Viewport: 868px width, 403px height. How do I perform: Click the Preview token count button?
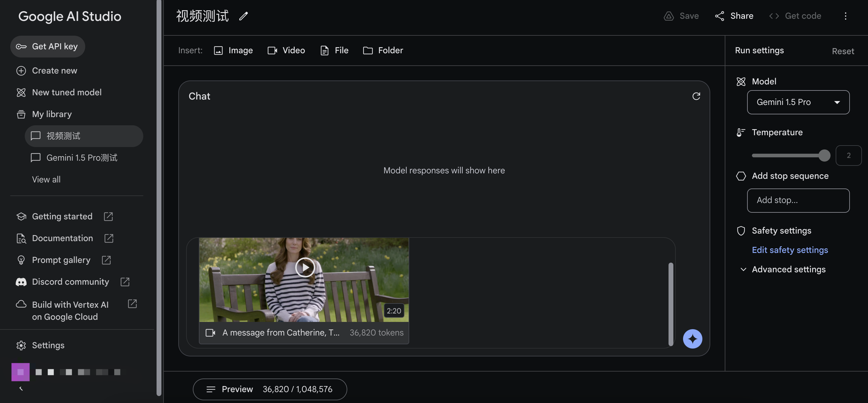click(x=270, y=389)
